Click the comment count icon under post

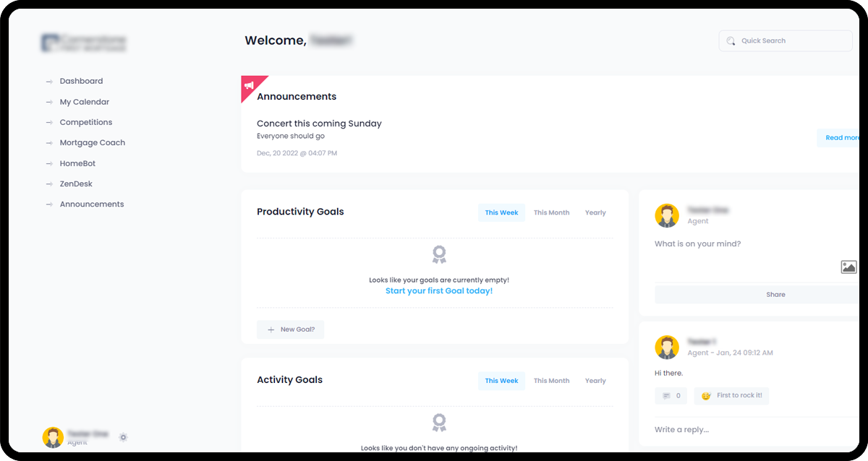click(x=666, y=396)
